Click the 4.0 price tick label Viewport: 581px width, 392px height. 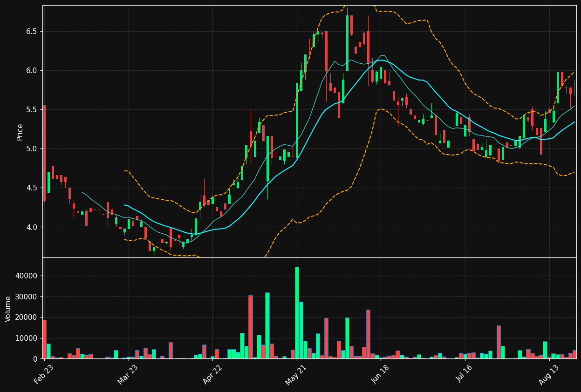tap(32, 227)
